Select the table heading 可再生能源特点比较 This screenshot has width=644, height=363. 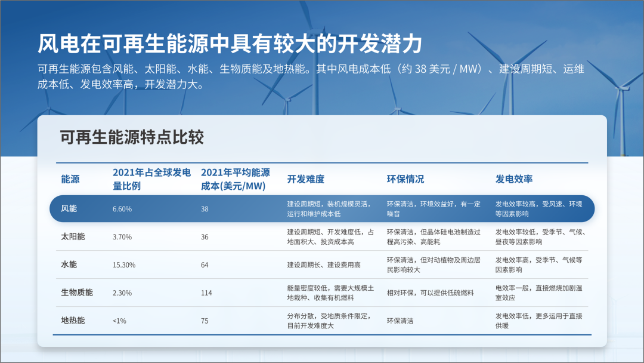click(x=132, y=137)
